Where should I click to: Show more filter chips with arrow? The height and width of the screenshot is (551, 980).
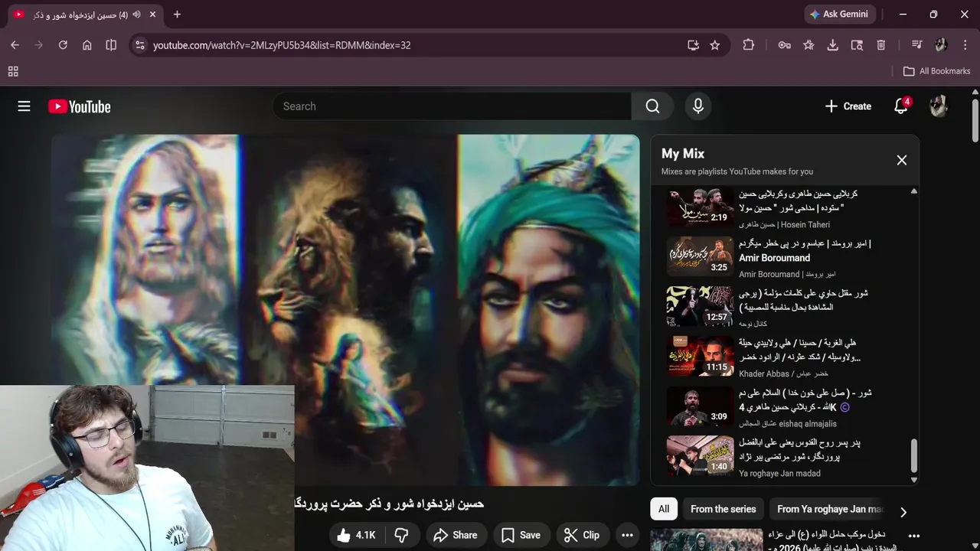903,511
